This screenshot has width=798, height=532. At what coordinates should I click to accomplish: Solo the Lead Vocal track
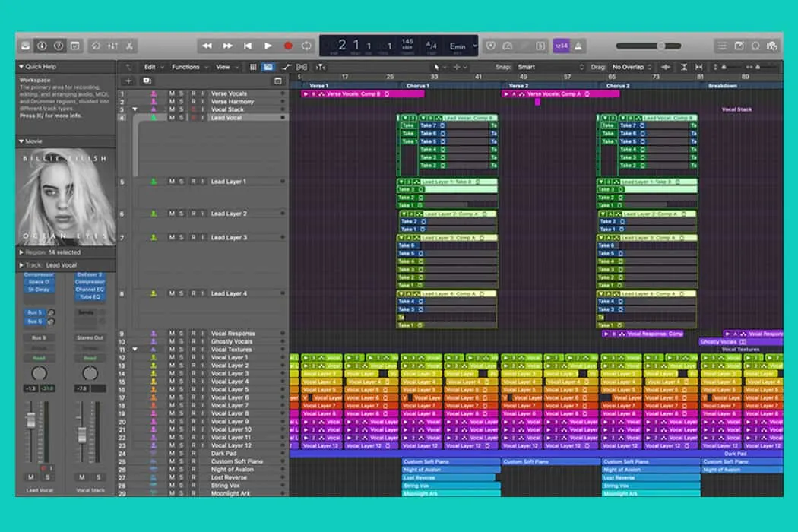(182, 118)
